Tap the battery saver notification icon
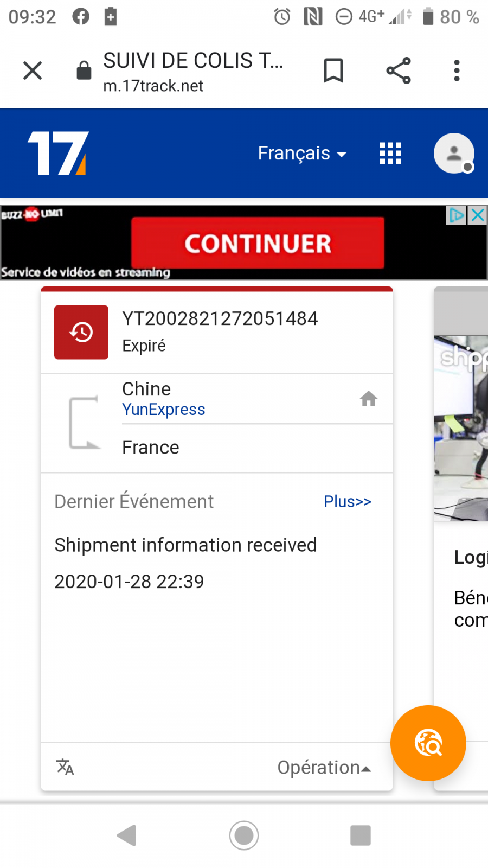 pos(111,17)
